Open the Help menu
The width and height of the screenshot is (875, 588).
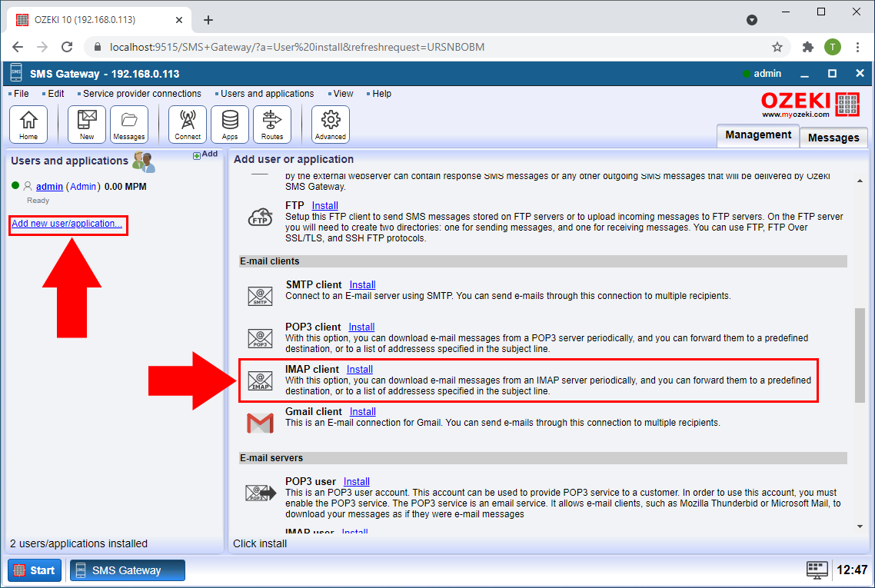(381, 94)
